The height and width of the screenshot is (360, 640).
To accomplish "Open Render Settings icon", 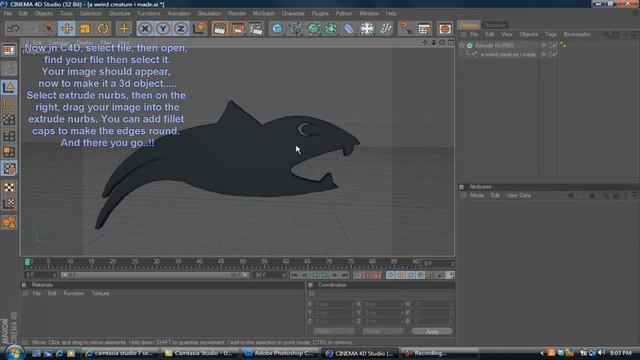I will tap(256, 29).
